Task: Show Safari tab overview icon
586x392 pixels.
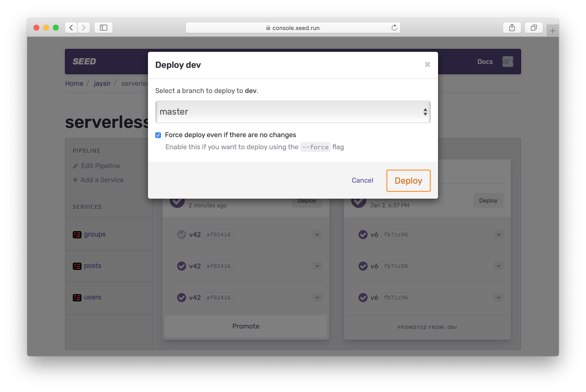Action: coord(533,28)
